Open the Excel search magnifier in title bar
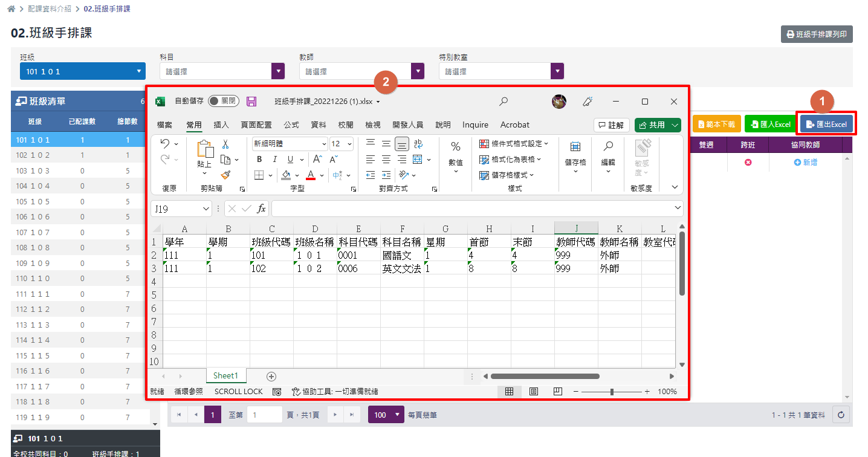The image size is (868, 457). point(504,102)
